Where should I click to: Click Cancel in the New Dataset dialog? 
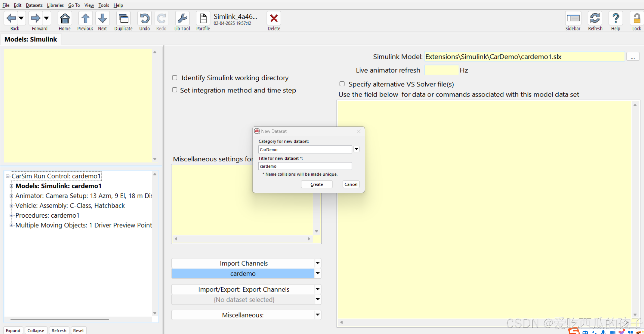pos(351,184)
